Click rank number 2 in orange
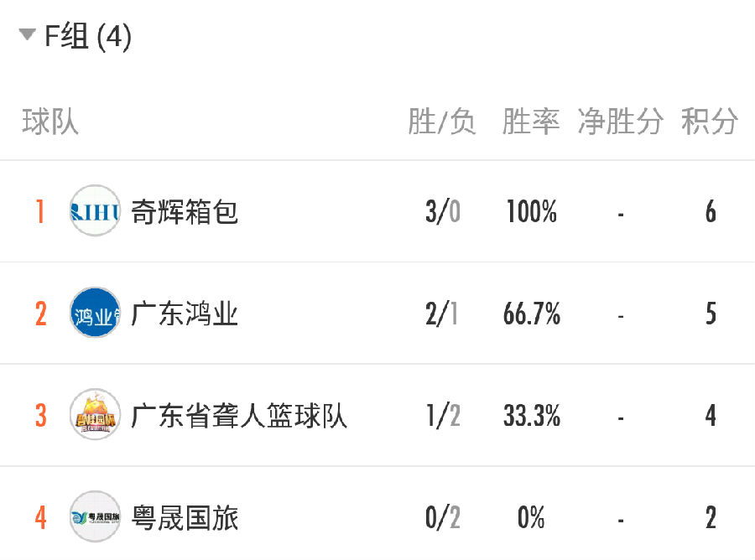The height and width of the screenshot is (560, 755). (x=41, y=314)
